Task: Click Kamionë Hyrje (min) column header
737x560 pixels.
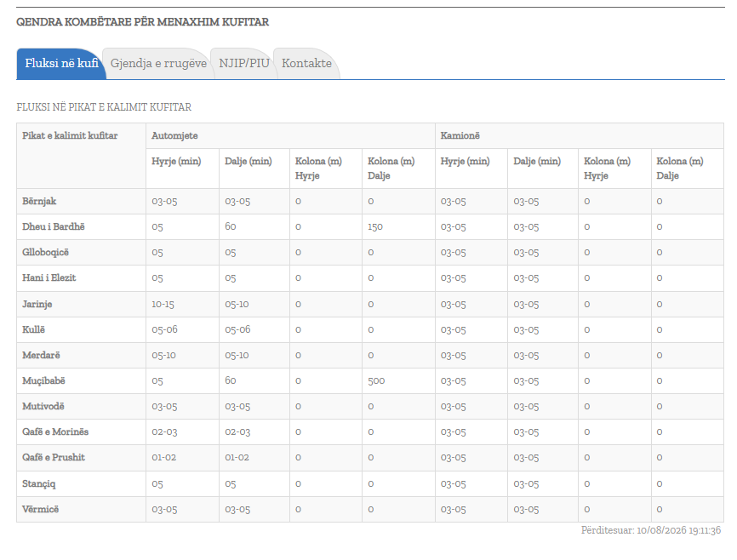Action: (x=465, y=161)
